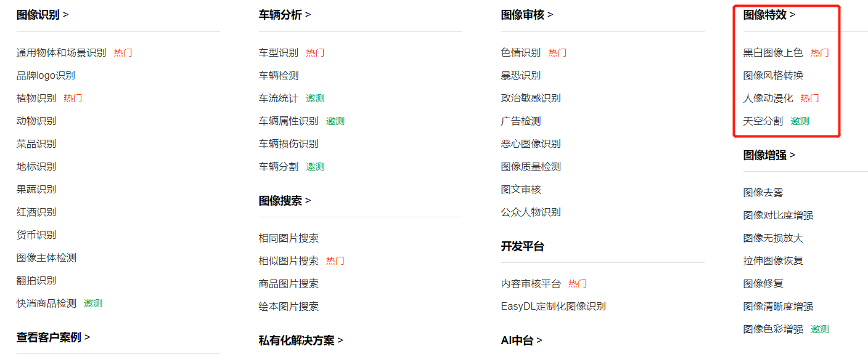Open the 私有化解决方案 heading
Screen dimensions: 868x354
pos(301,340)
